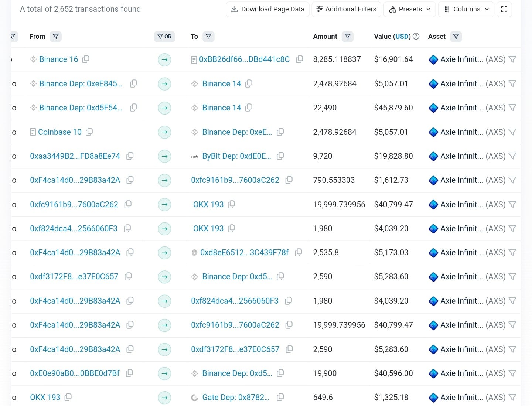This screenshot has width=532, height=406.
Task: Open the Presets dropdown
Action: click(x=409, y=9)
